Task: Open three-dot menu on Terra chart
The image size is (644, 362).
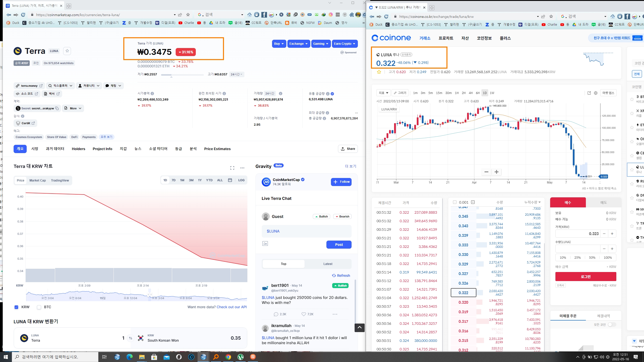Action: [242, 168]
